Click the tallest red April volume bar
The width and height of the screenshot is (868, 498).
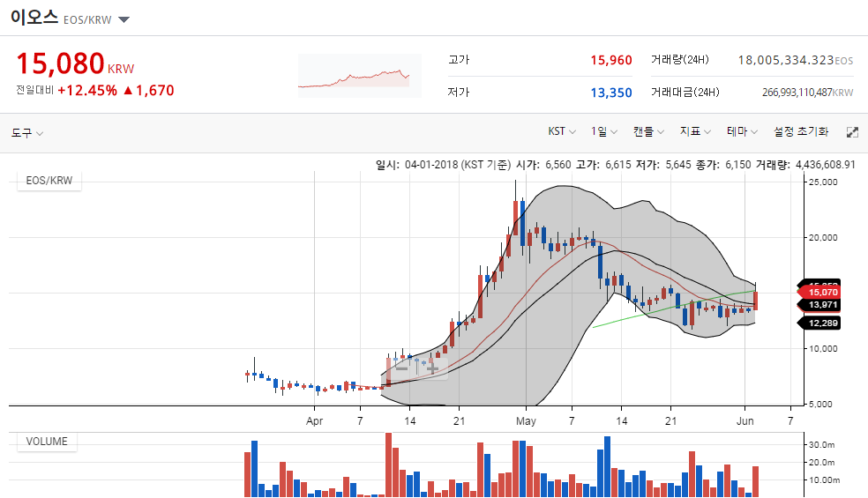pos(389,465)
